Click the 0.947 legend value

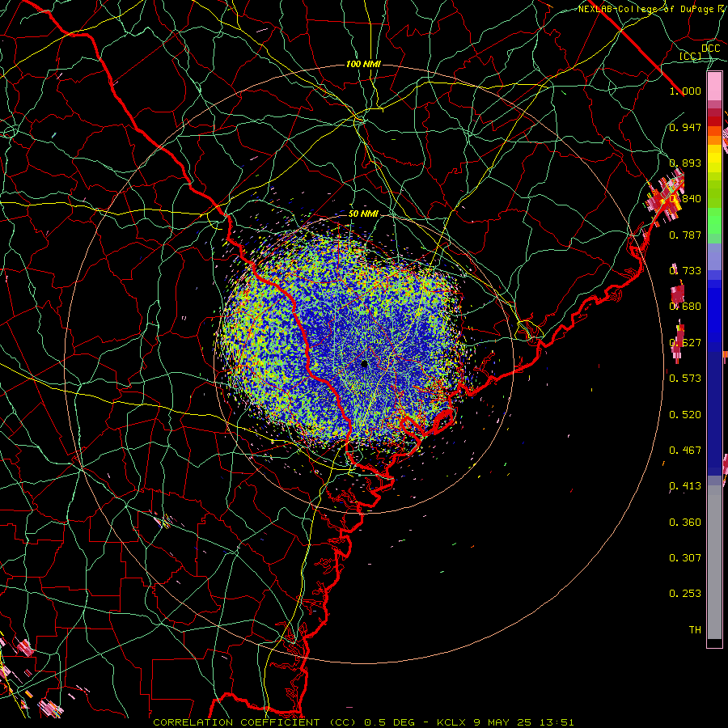[685, 127]
